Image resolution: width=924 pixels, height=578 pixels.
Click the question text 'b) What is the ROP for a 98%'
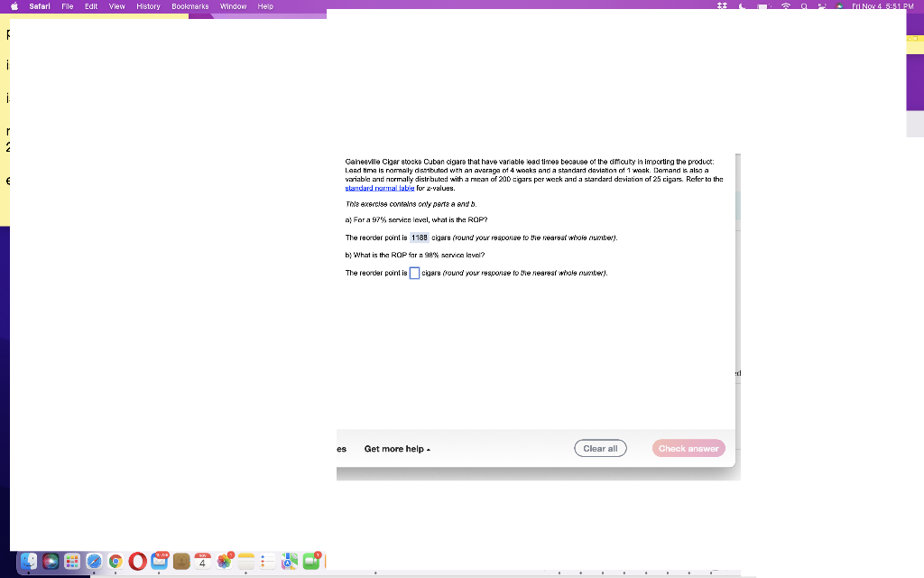(415, 256)
